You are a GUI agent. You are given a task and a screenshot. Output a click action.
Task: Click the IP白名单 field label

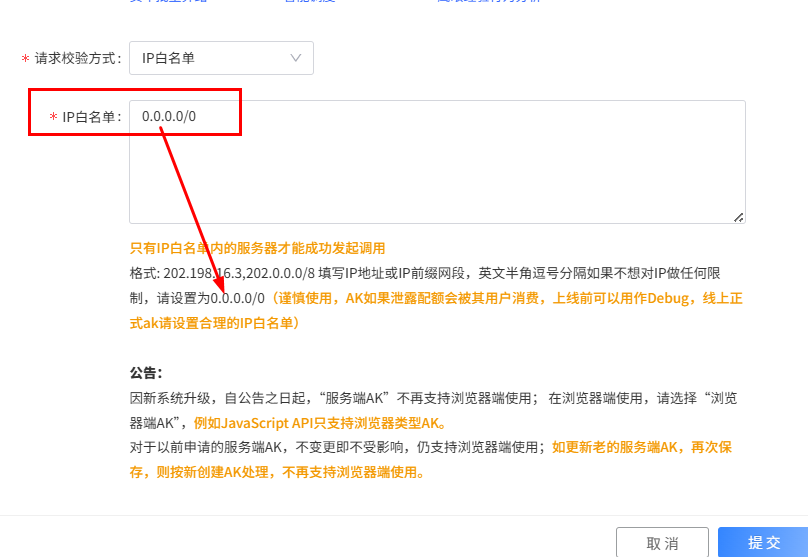[x=91, y=117]
